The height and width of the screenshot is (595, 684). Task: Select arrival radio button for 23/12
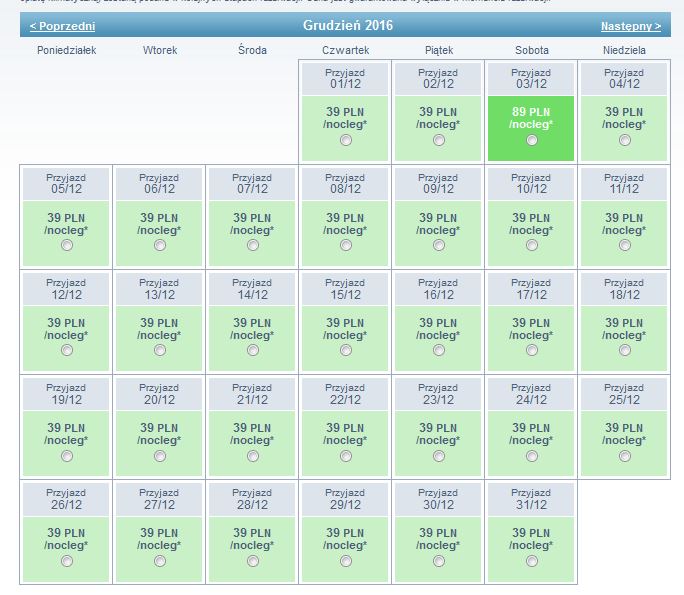439,456
